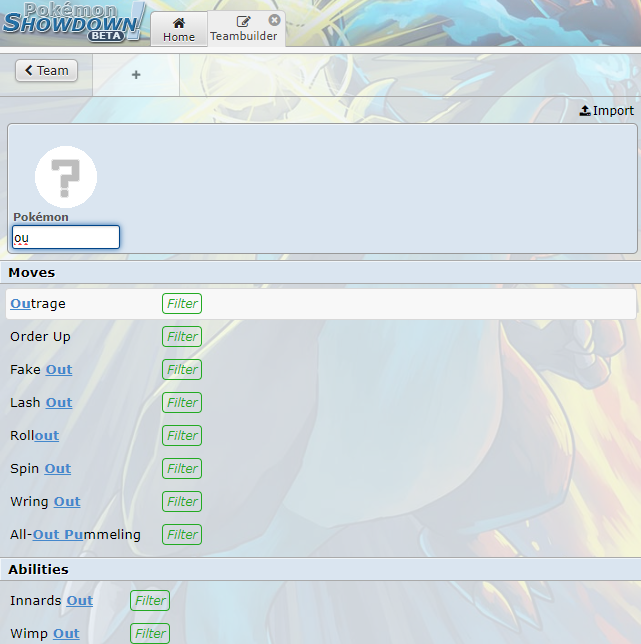Filter by the move All-Out Pummeling
This screenshot has height=644, width=641.
point(182,534)
